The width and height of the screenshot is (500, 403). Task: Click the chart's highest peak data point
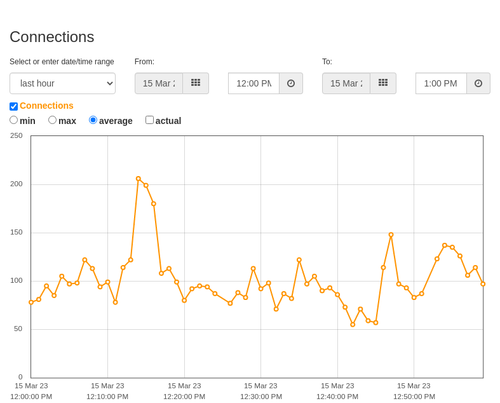[138, 179]
